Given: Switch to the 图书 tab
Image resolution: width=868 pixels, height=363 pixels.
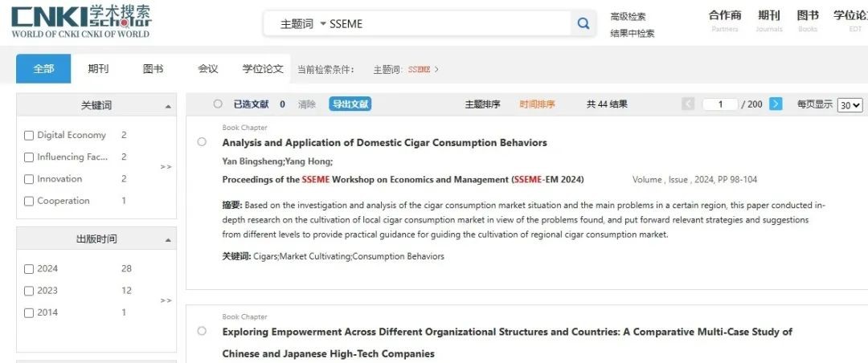Looking at the screenshot, I should 153,68.
